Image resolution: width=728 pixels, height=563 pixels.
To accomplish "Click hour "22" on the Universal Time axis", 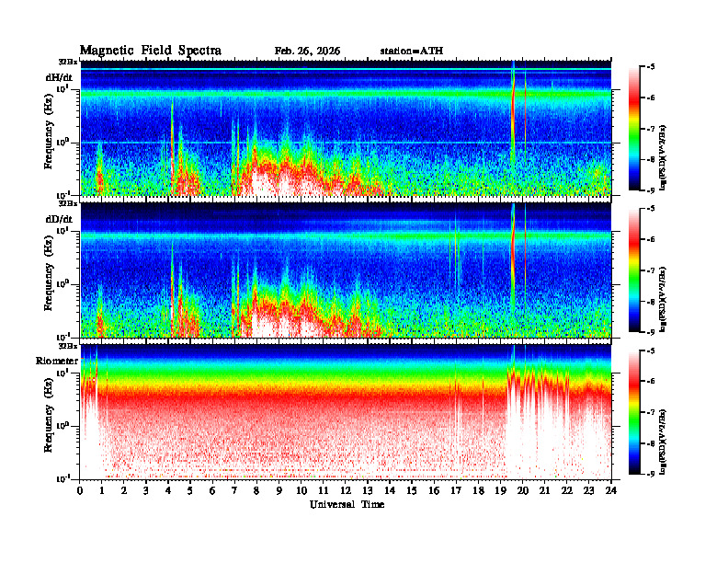I will [567, 491].
